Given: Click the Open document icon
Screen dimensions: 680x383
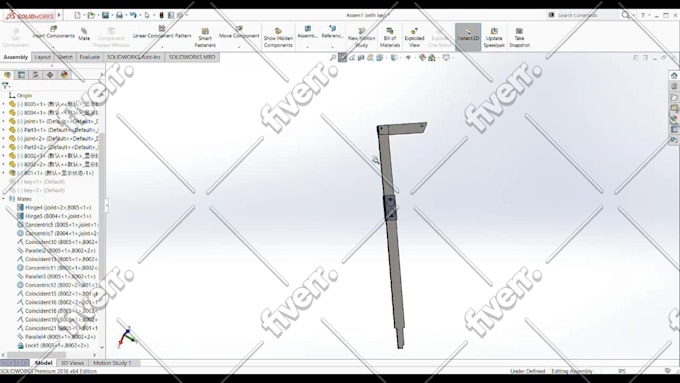Looking at the screenshot, I should [91, 15].
